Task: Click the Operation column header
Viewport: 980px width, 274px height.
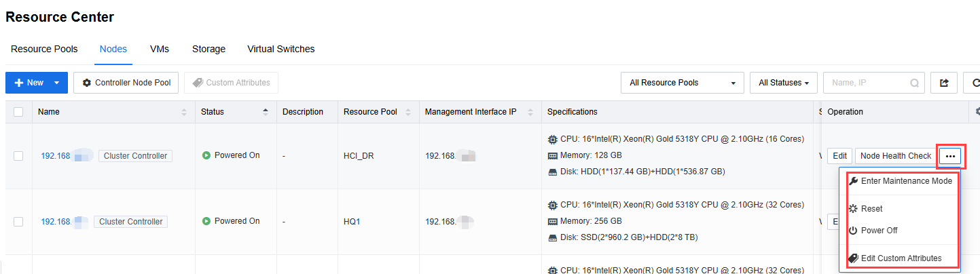Action: tap(846, 112)
